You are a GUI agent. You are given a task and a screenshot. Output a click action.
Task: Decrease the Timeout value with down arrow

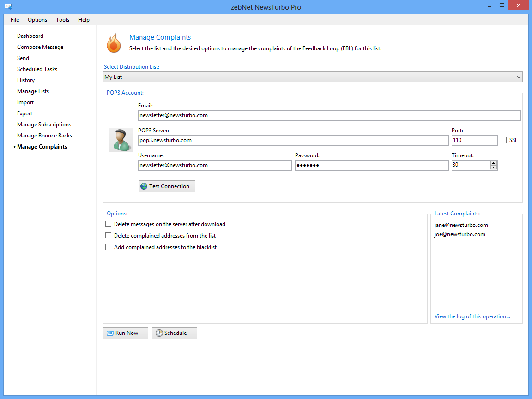[494, 167]
